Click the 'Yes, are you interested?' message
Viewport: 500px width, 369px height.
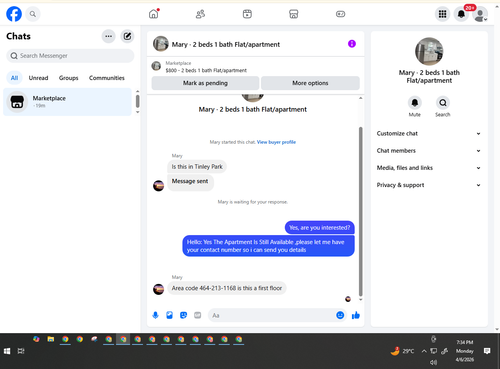[x=320, y=228]
